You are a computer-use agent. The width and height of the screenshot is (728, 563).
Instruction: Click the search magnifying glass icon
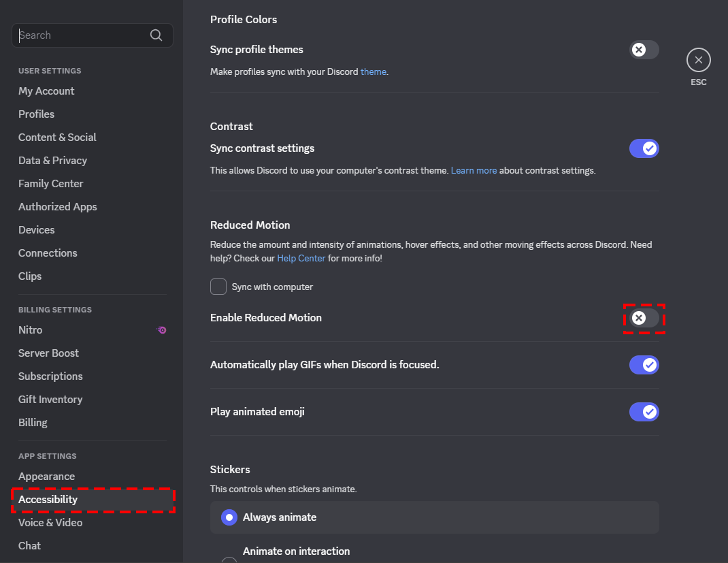point(156,35)
